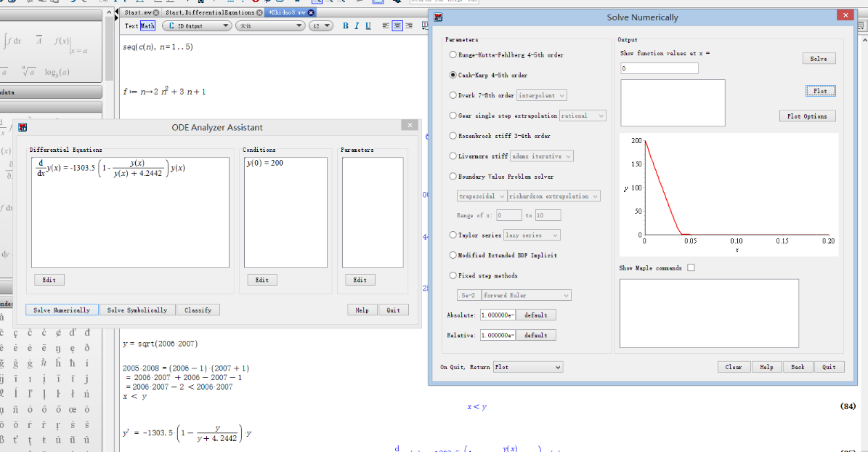Screen dimensions: 868x452
Task: Open the On Quit, Return Plot dropdown
Action: pyautogui.click(x=528, y=367)
